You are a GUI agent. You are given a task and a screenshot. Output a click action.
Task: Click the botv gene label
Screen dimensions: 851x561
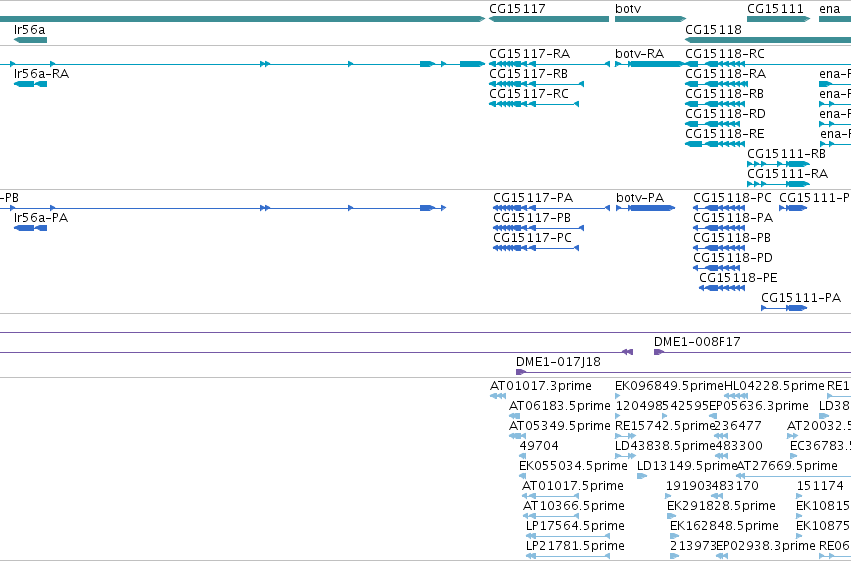tap(628, 9)
